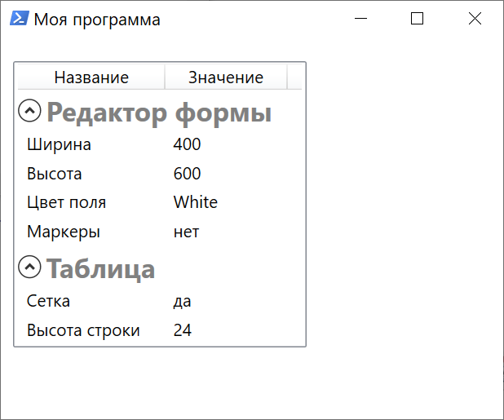The height and width of the screenshot is (420, 504).
Task: Click the empty third column header
Action: [x=294, y=77]
